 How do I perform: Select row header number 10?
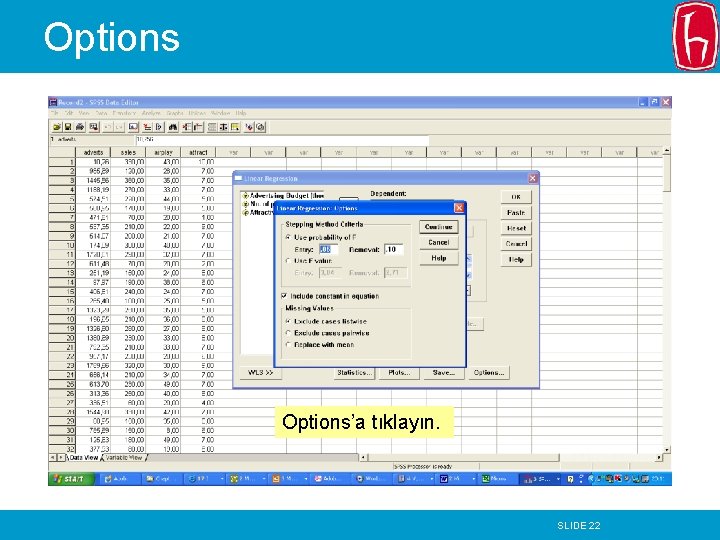62,245
